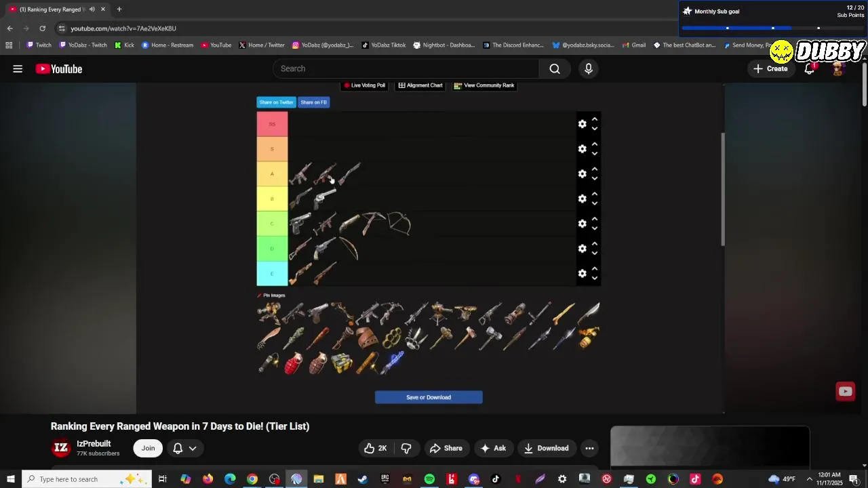Open Spotify from the taskbar
Image resolution: width=868 pixels, height=488 pixels.
(429, 479)
